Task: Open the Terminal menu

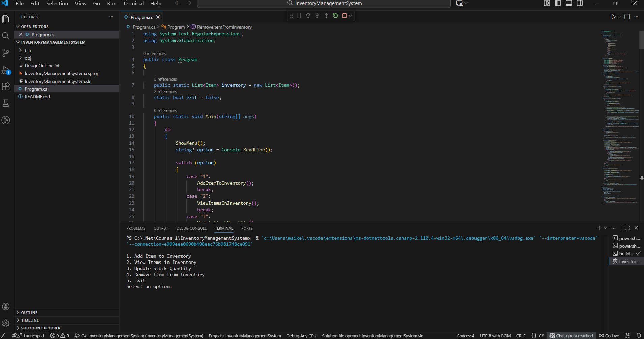Action: [x=133, y=4]
